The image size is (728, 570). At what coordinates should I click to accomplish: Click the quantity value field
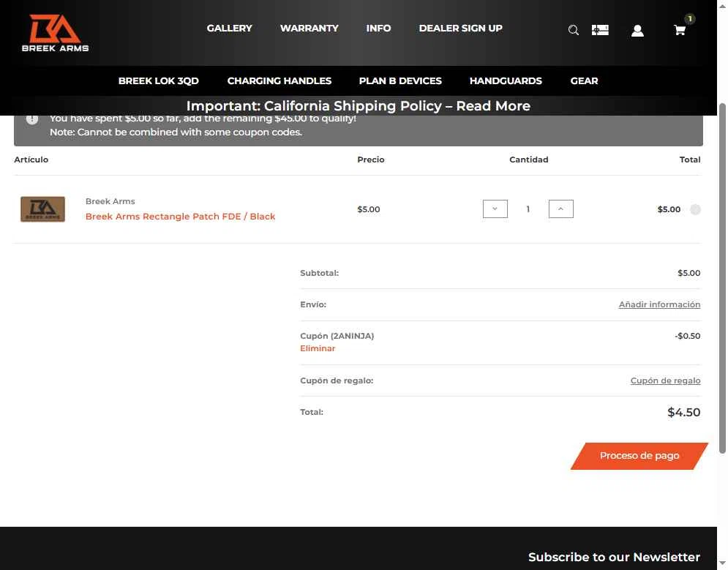click(x=528, y=209)
